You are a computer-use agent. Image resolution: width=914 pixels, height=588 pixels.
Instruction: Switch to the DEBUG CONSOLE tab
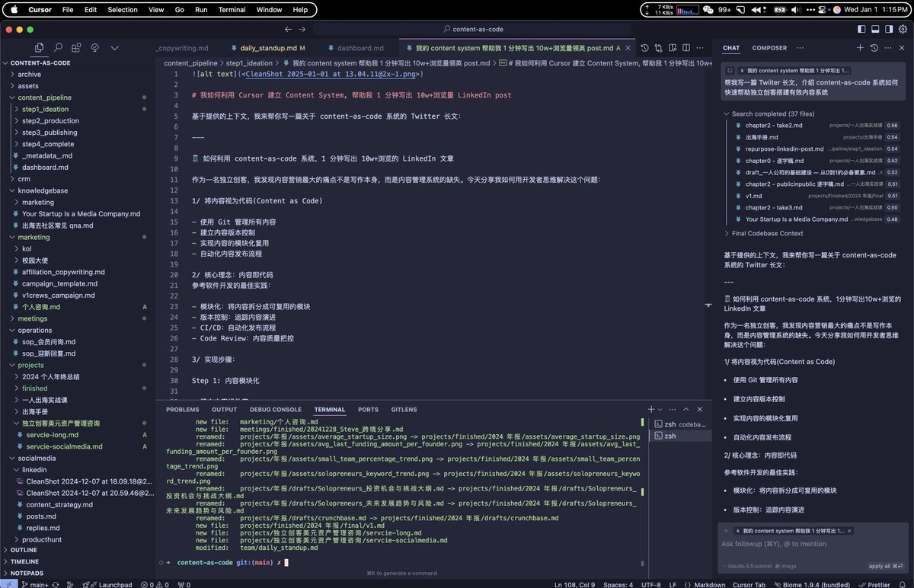pos(276,409)
